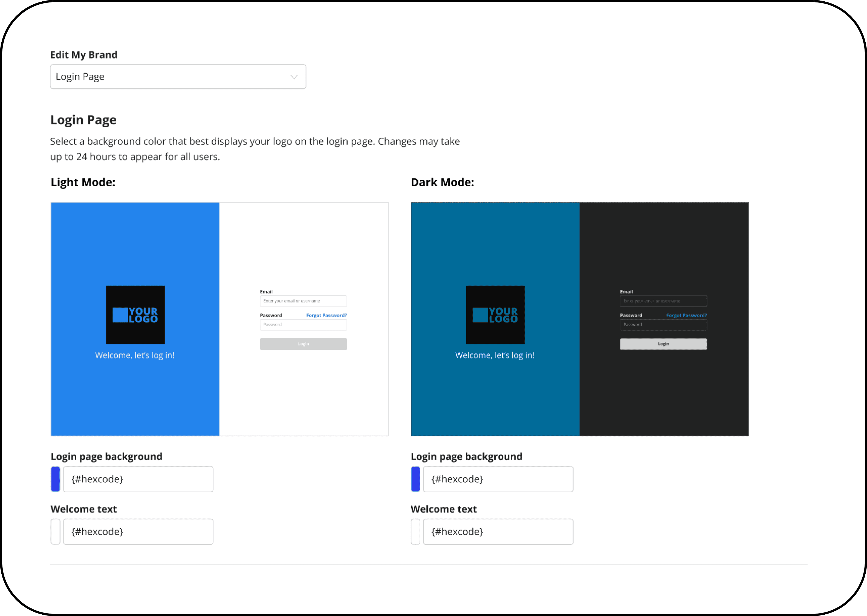Click the 'Edit My Brand' label

click(x=84, y=55)
